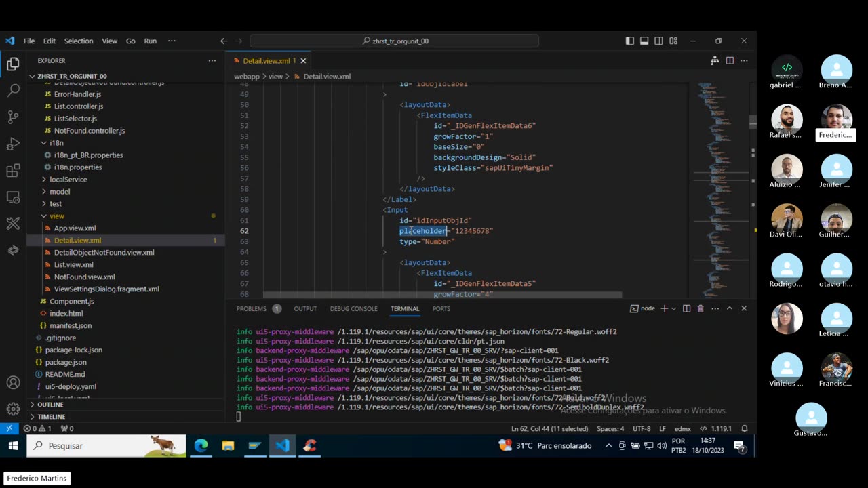Open the Accounts icon in activity bar
The image size is (868, 488).
13,383
